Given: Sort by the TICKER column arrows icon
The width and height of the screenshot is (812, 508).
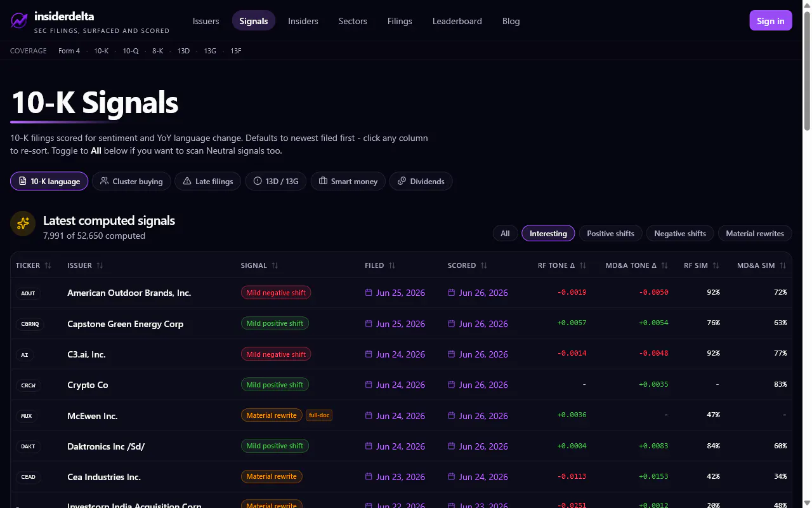Looking at the screenshot, I should (48, 265).
